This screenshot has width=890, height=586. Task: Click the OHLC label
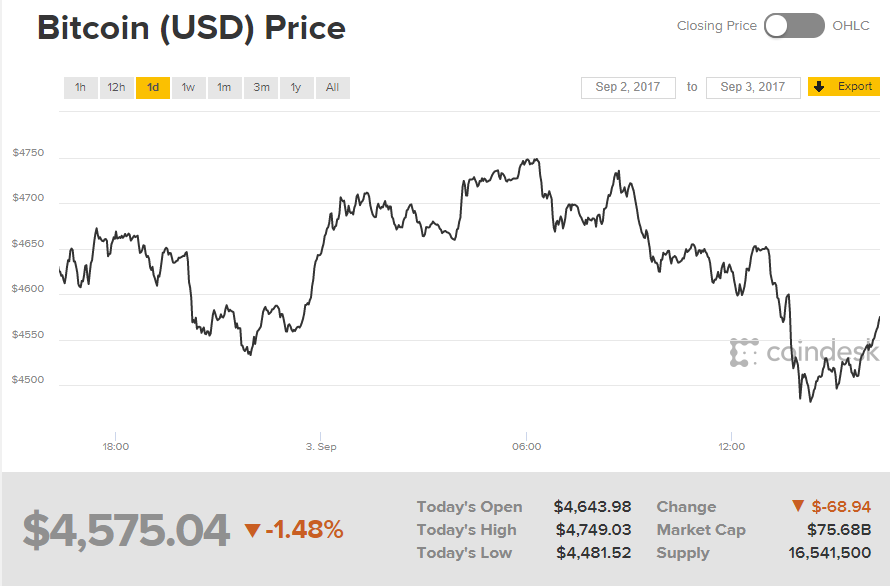coord(851,26)
